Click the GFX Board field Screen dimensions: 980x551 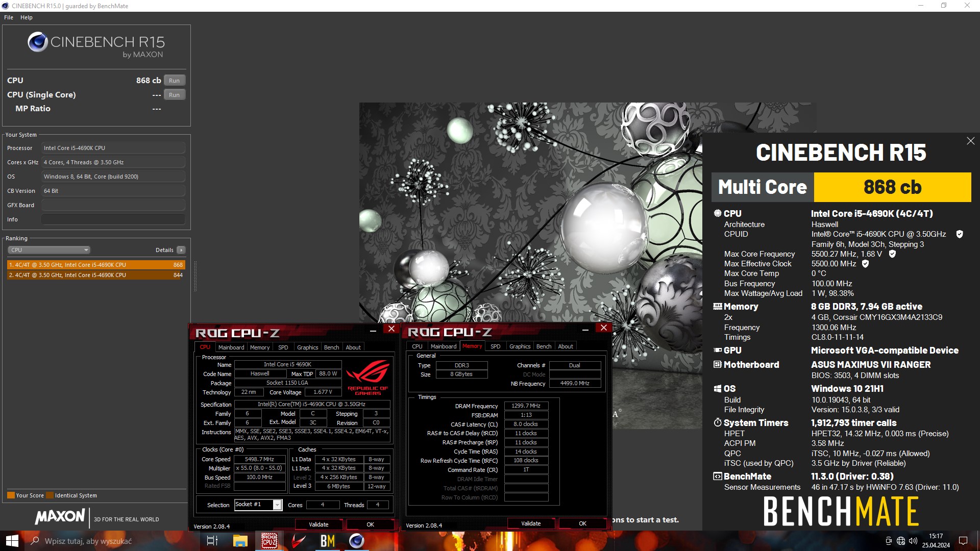pos(113,205)
